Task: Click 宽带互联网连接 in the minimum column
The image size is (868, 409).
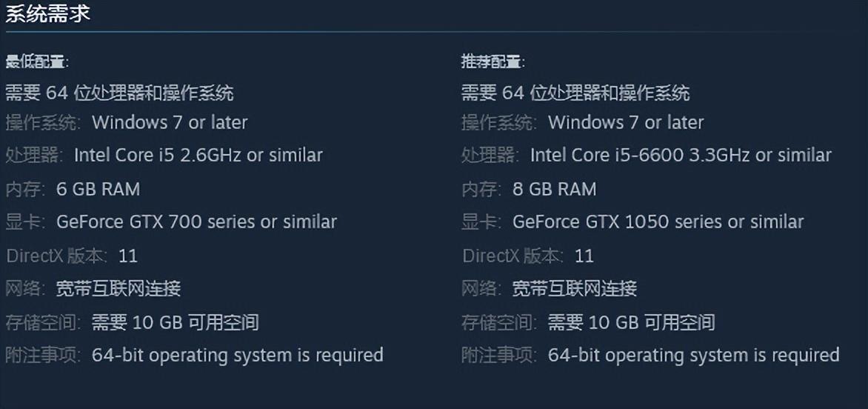Action: pos(118,288)
